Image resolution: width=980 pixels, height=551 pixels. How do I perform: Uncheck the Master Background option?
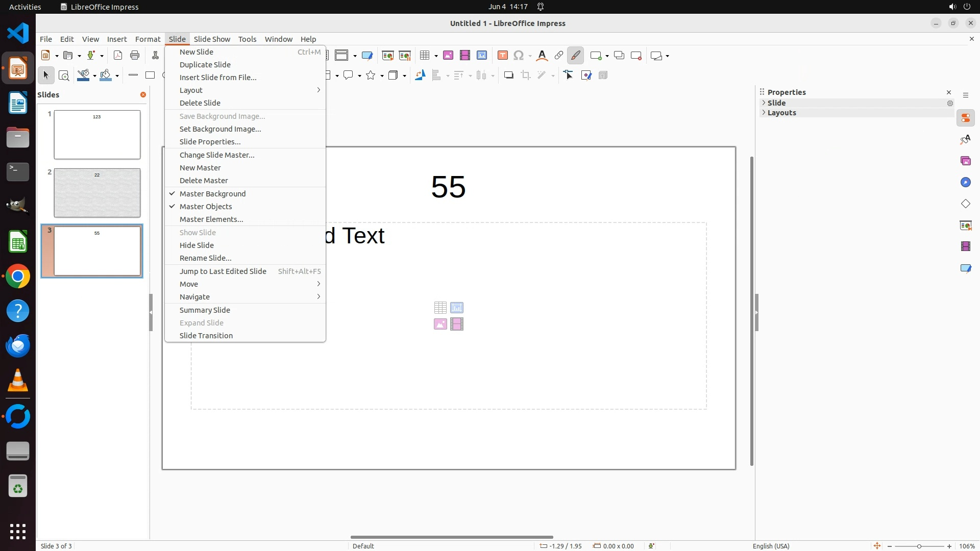(212, 194)
